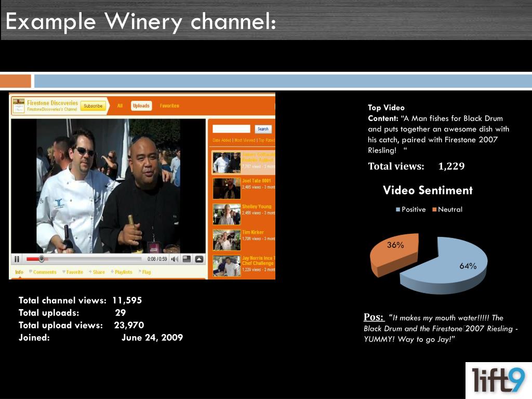The height and width of the screenshot is (399, 532).
Task: Click the 'Total views: 1,229' text
Action: [416, 166]
